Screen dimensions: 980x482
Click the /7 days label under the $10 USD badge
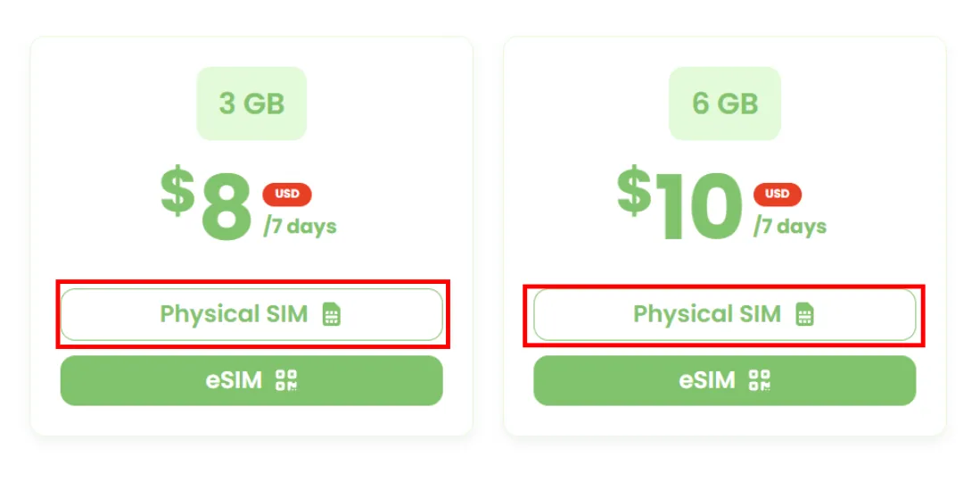tap(790, 226)
